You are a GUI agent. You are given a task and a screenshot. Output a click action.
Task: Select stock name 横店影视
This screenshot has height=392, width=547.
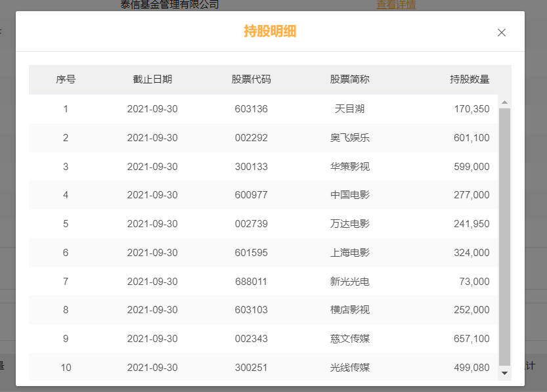[350, 310]
